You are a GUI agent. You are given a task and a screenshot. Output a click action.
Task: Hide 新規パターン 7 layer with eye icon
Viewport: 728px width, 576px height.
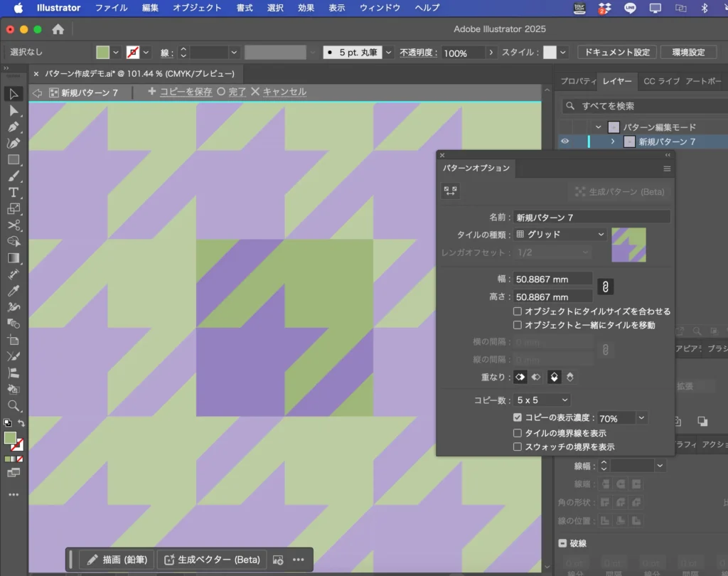(565, 142)
